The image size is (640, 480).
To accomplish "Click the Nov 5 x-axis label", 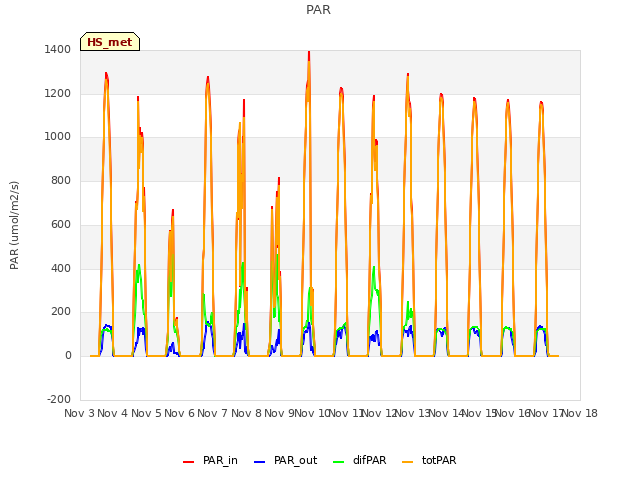I will 146,413.
